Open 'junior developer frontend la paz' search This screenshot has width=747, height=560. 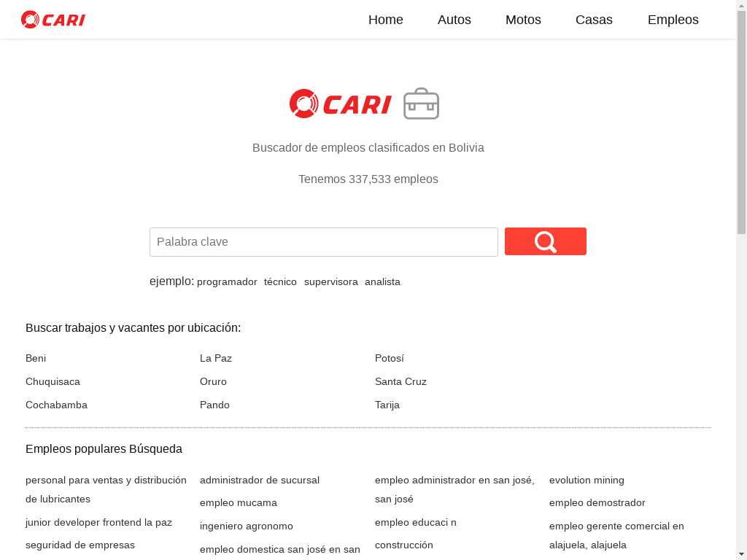(98, 522)
